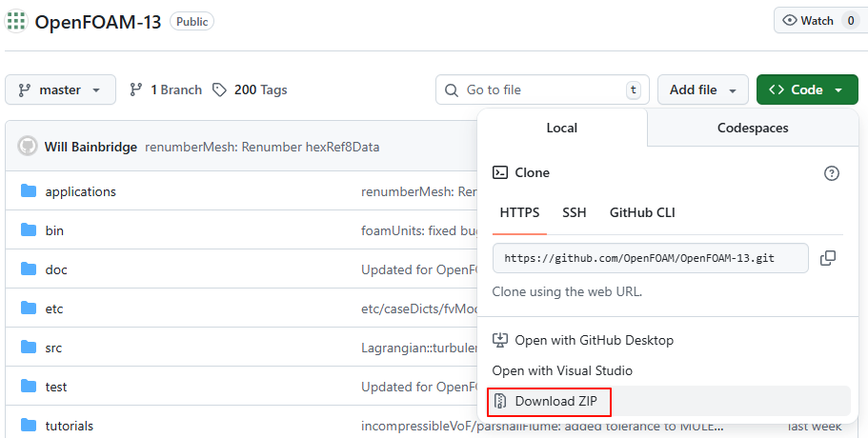The image size is (868, 438).
Task: Click Open with Visual Studio
Action: 562,370
